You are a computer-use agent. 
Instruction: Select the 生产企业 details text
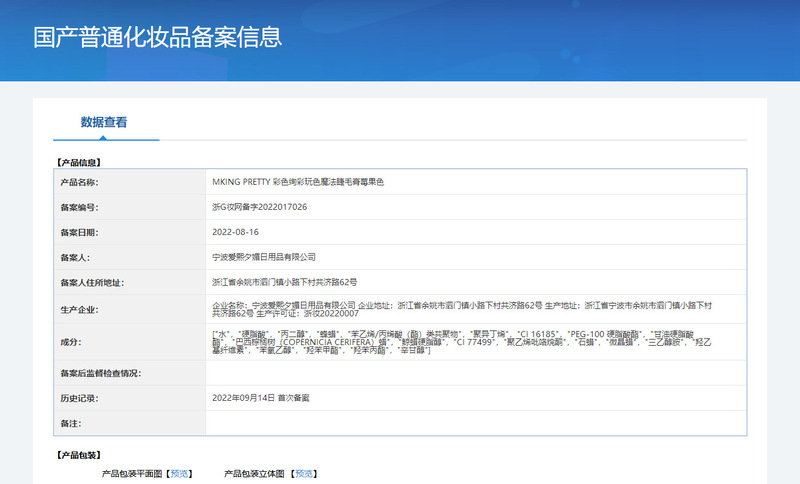click(462, 309)
